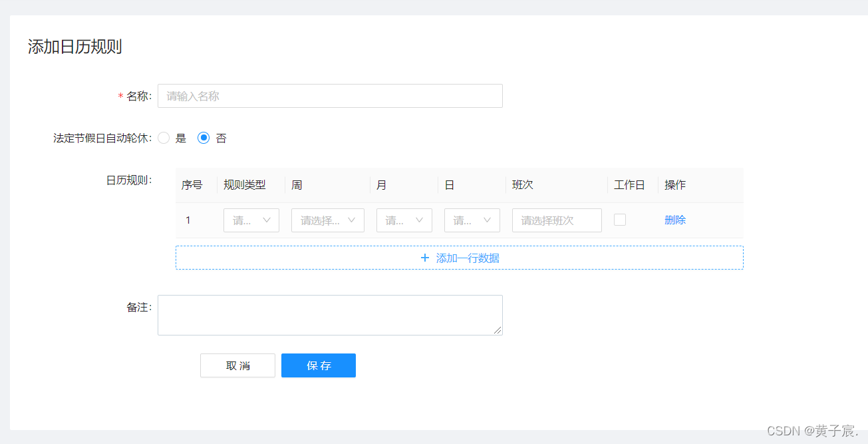Click the plus icon to add a row
The width and height of the screenshot is (868, 444).
tap(425, 258)
